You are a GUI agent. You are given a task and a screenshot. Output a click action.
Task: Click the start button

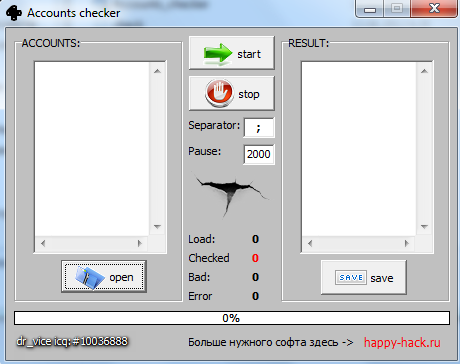click(232, 53)
